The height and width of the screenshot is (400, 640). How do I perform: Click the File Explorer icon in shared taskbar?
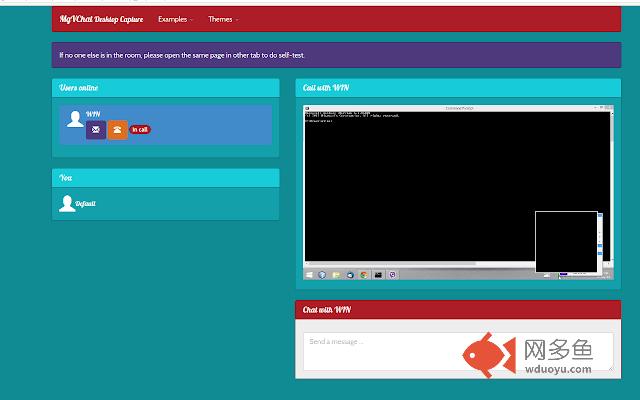pyautogui.click(x=337, y=274)
